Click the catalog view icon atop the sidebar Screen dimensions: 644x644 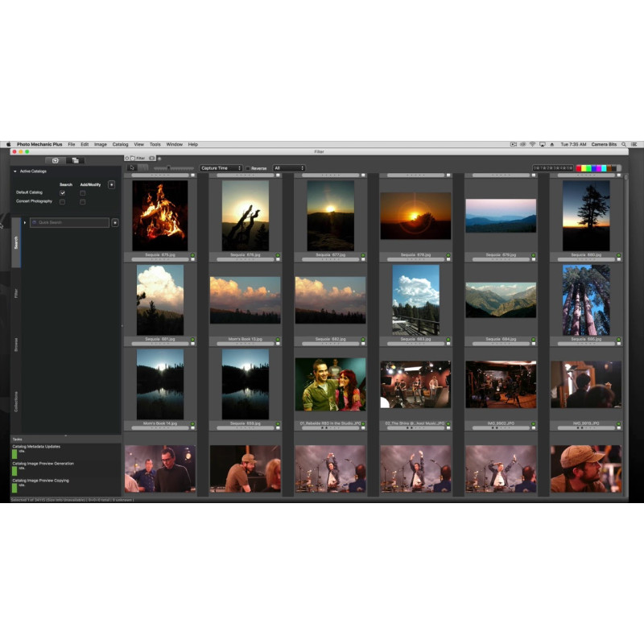coord(55,160)
